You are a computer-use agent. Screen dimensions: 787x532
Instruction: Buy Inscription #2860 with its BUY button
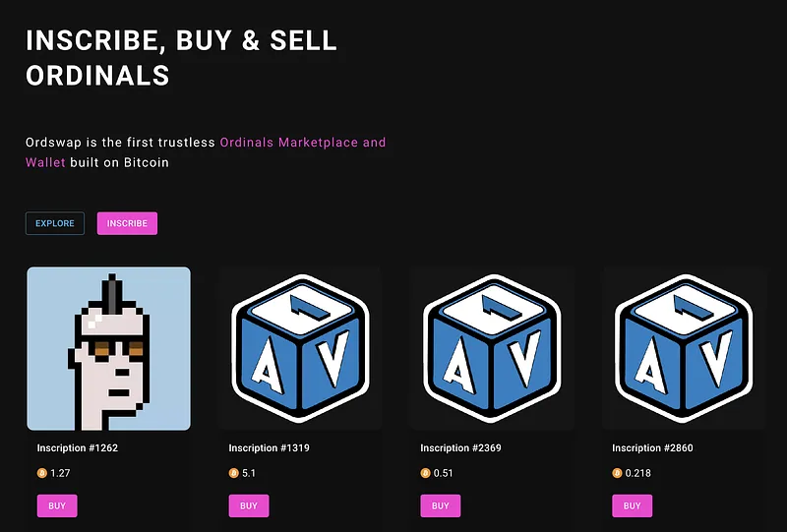point(632,505)
